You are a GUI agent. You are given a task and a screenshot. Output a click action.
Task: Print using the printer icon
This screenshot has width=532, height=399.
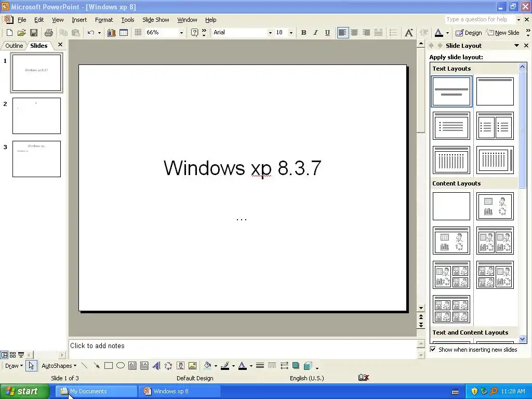click(49, 33)
